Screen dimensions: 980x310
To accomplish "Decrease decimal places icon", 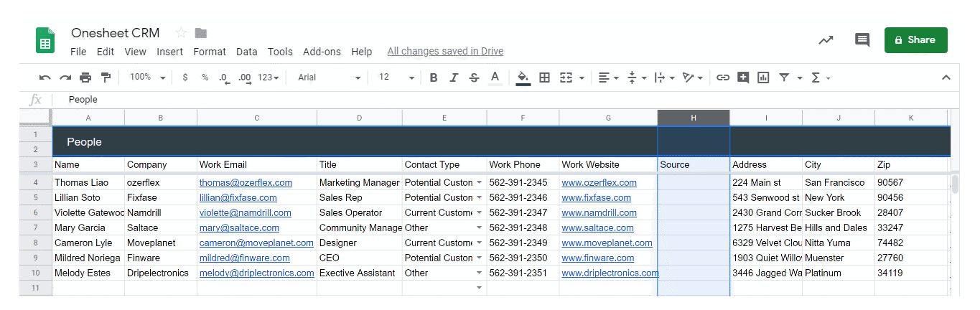I will point(223,77).
